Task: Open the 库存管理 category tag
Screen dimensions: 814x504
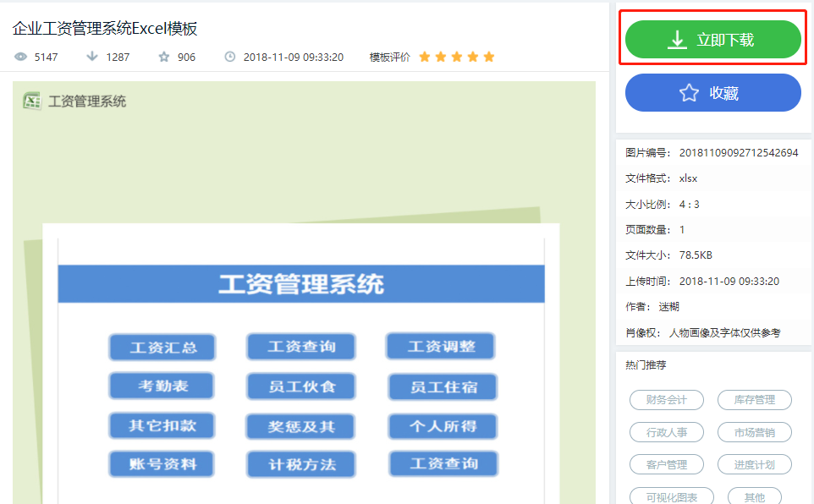Action: (x=754, y=400)
